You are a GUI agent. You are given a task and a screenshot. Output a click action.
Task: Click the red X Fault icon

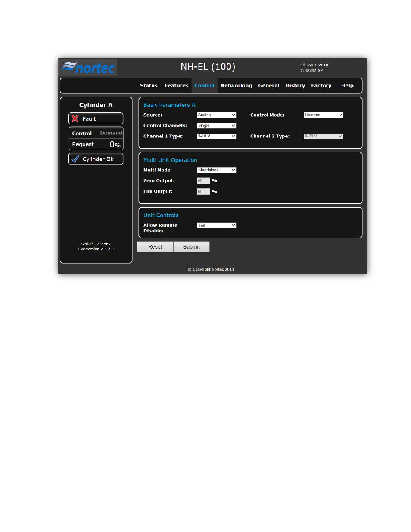tap(75, 118)
